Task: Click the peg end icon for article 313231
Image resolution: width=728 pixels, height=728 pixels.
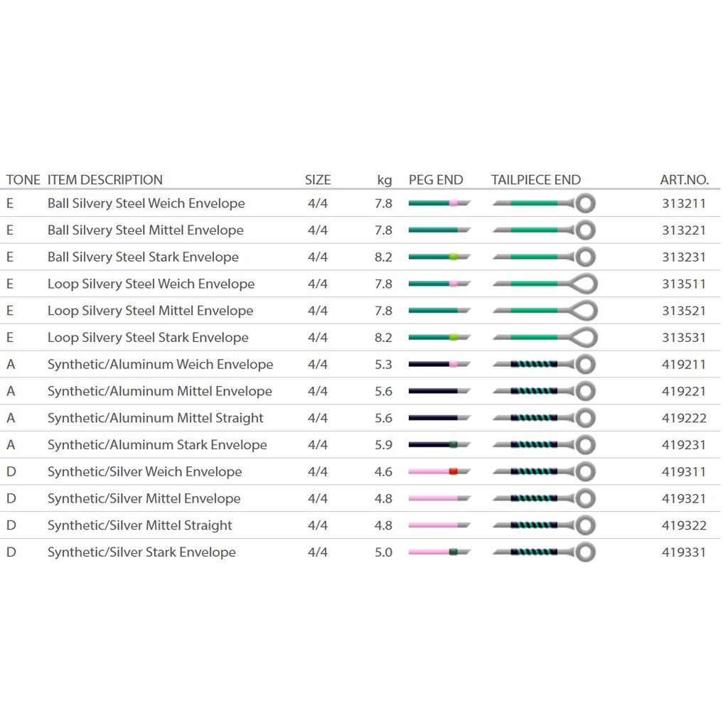Action: pos(439,257)
